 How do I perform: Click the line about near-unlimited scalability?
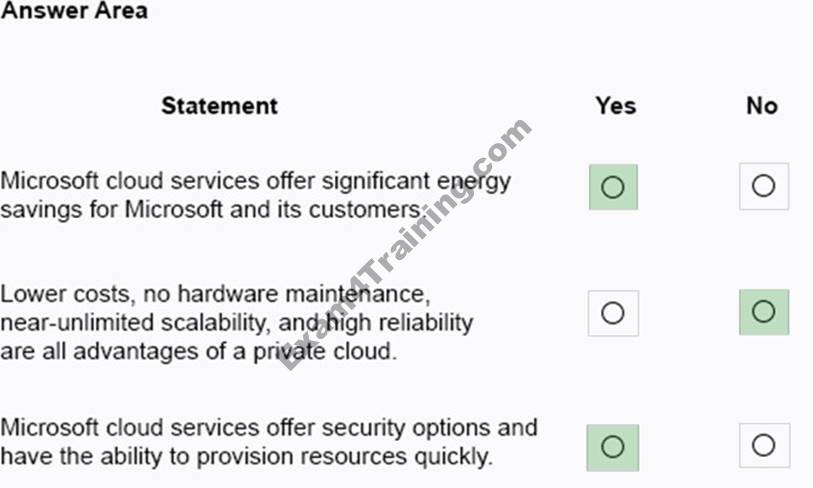click(236, 323)
